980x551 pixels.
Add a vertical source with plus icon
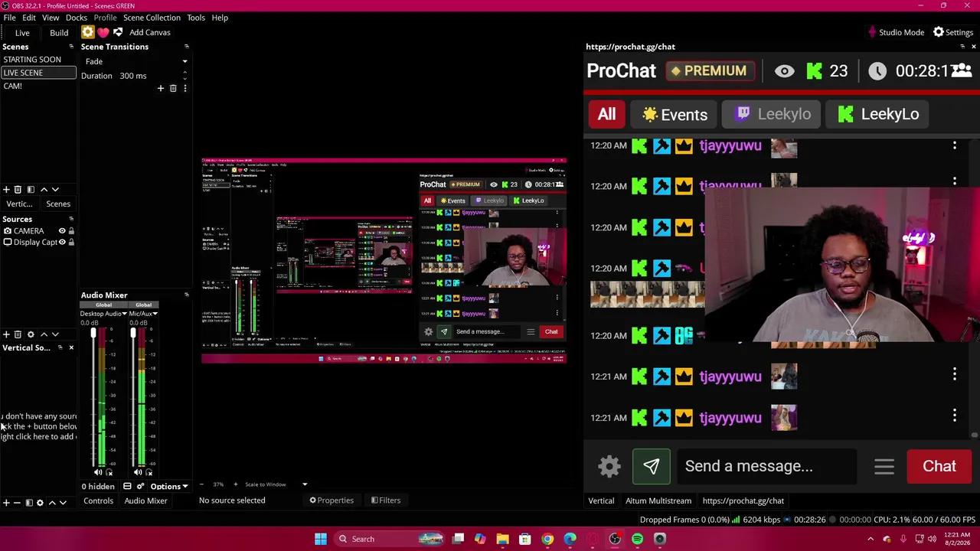[6, 503]
